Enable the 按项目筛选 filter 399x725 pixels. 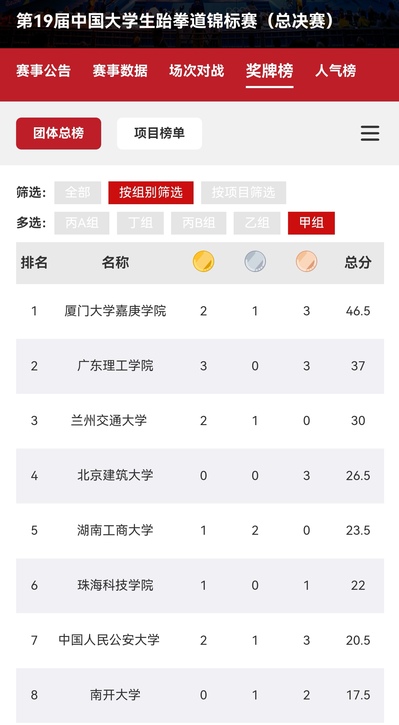pyautogui.click(x=244, y=192)
